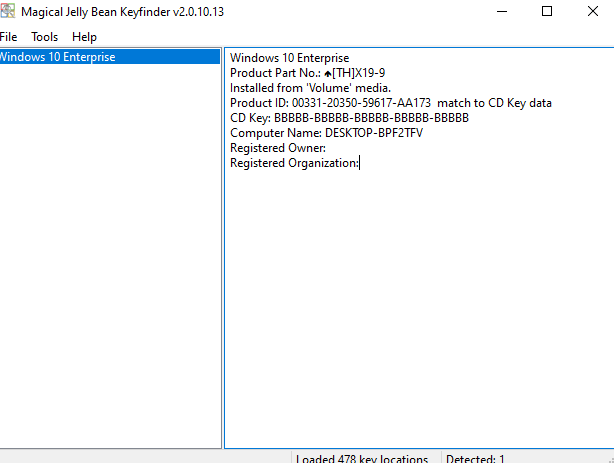Select Windows 10 Enterprise in the product list
The width and height of the screenshot is (614, 463).
pos(110,57)
